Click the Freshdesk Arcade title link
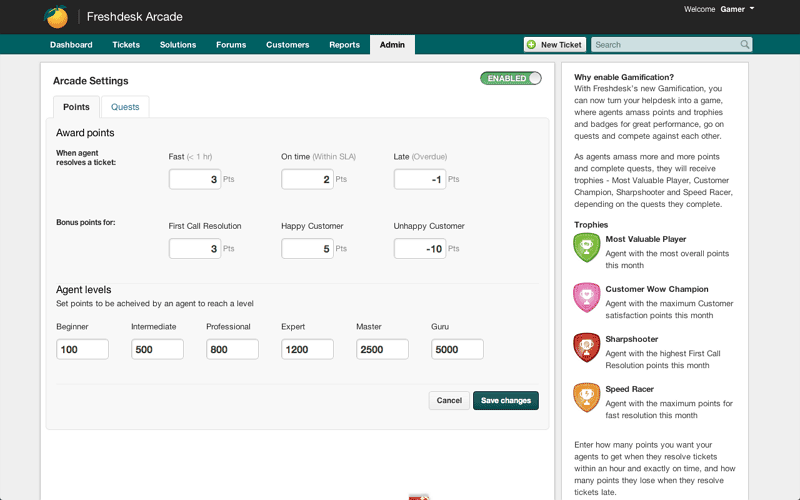 tap(135, 16)
